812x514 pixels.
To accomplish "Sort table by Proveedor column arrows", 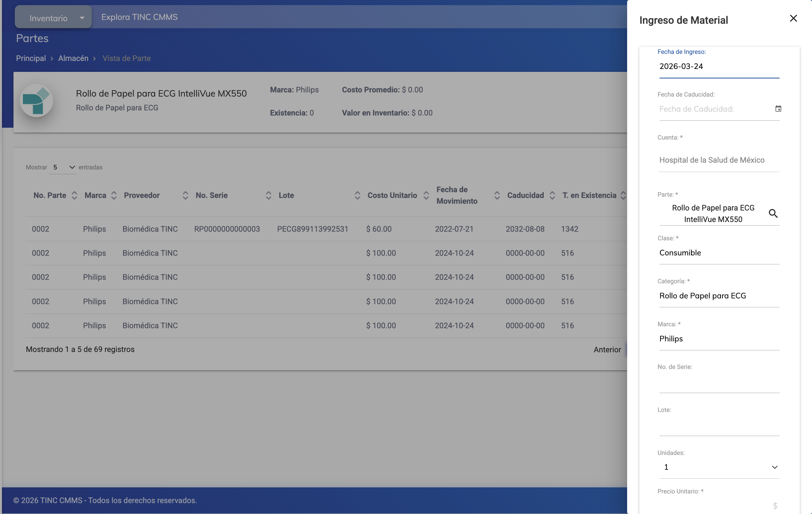I will [x=185, y=195].
